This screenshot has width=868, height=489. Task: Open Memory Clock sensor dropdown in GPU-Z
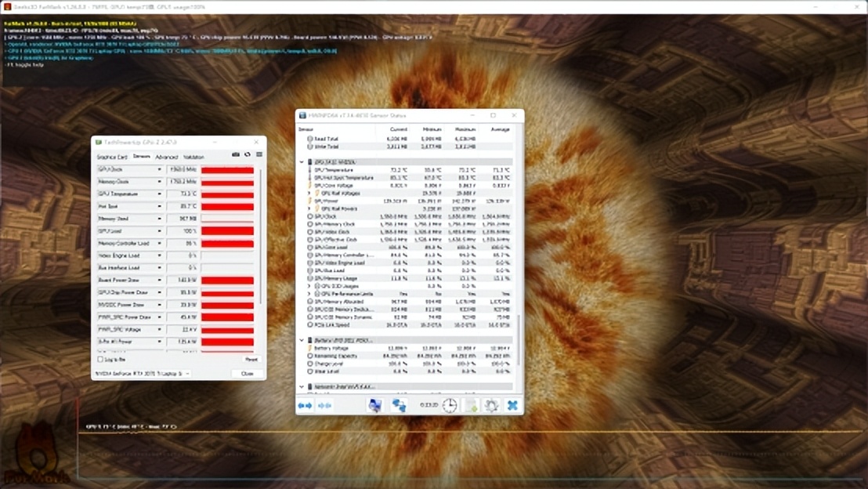[160, 182]
